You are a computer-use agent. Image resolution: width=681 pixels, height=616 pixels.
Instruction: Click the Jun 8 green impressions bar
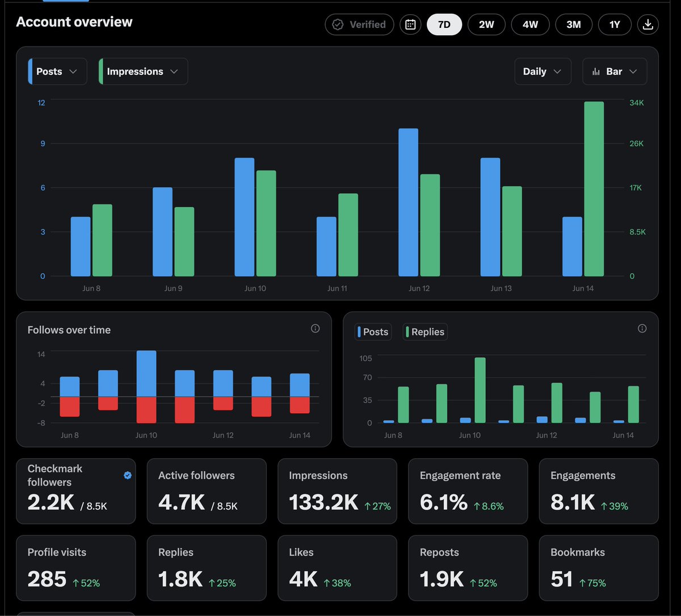tap(103, 240)
